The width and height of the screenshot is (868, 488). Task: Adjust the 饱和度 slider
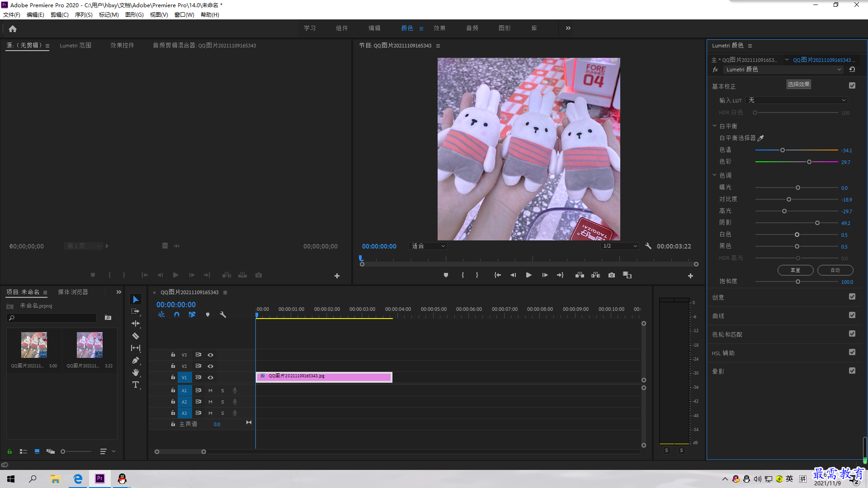click(x=798, y=282)
